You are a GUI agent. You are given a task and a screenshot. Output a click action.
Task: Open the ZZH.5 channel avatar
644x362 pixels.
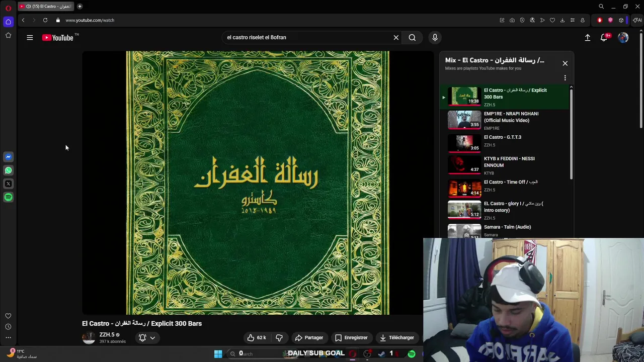[x=89, y=338]
